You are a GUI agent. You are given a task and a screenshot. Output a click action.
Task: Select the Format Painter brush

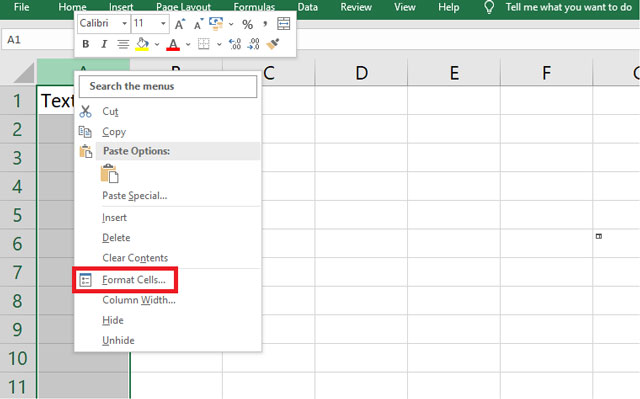click(x=273, y=44)
